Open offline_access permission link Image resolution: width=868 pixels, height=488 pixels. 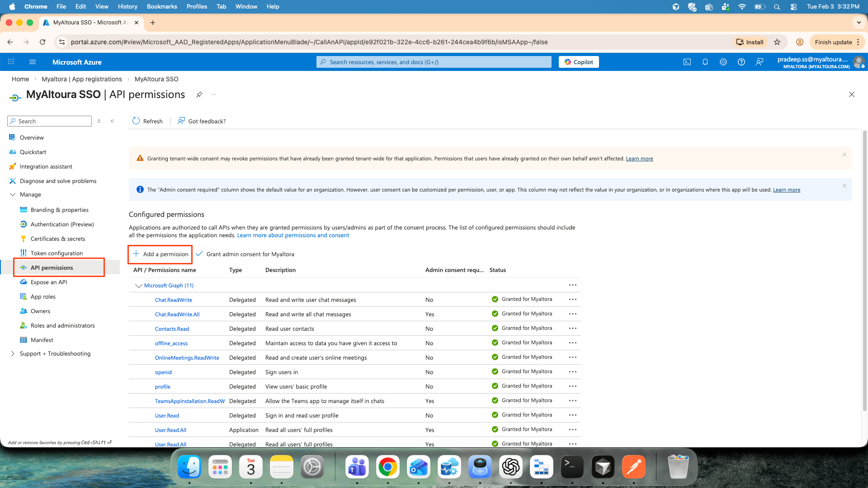click(x=171, y=343)
